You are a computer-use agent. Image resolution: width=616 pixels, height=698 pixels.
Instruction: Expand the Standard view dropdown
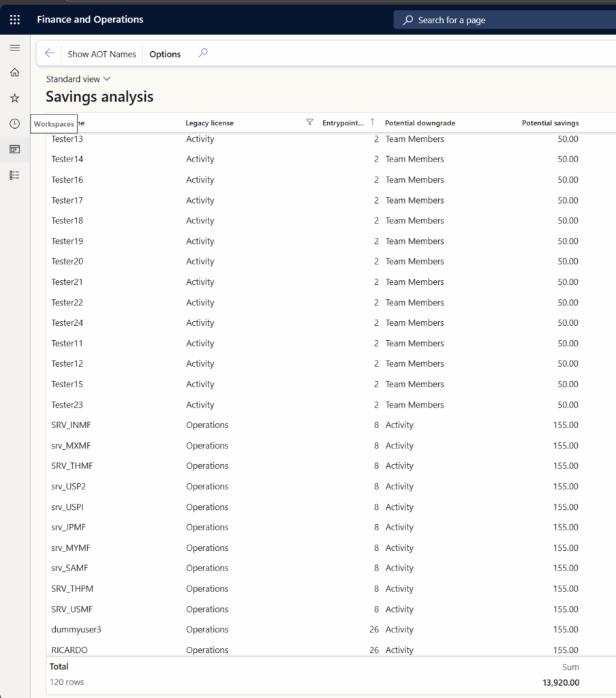[x=78, y=79]
